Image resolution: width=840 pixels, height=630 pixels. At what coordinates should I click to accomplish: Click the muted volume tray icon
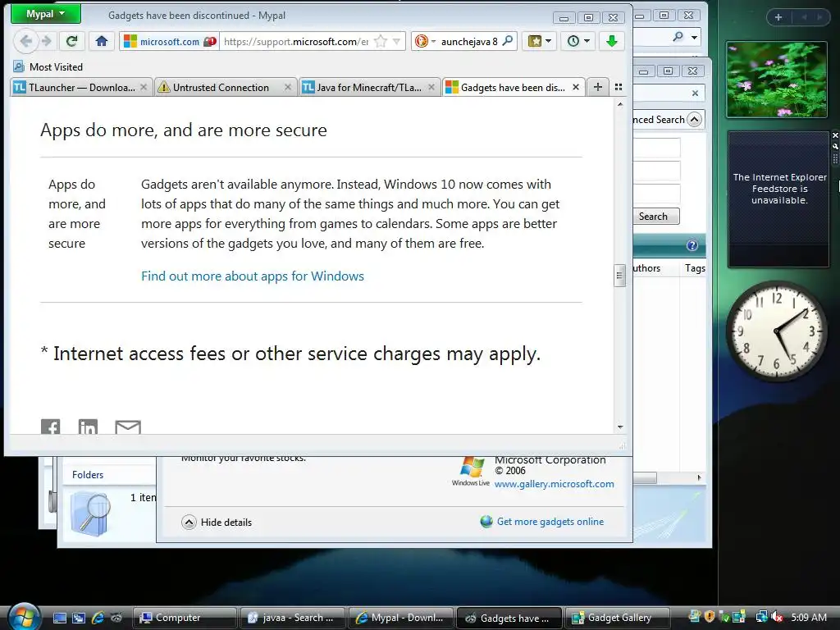777,617
